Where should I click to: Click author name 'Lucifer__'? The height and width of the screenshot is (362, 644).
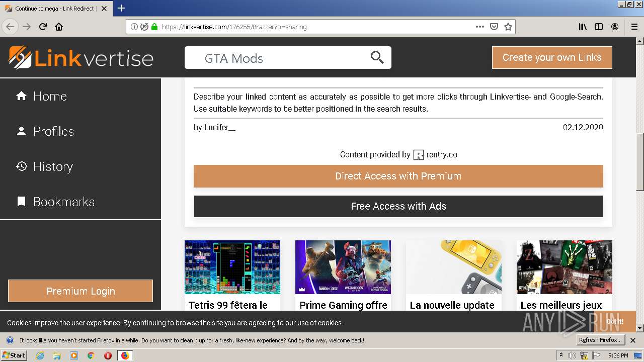[220, 128]
